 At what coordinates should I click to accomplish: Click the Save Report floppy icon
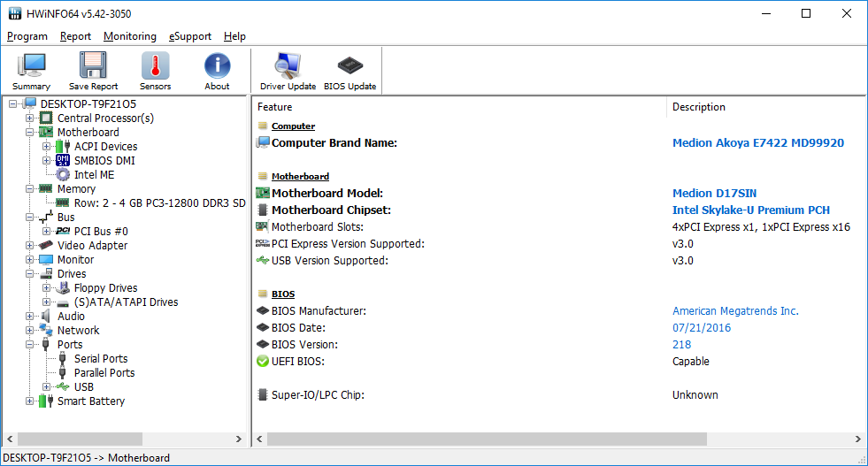93,71
